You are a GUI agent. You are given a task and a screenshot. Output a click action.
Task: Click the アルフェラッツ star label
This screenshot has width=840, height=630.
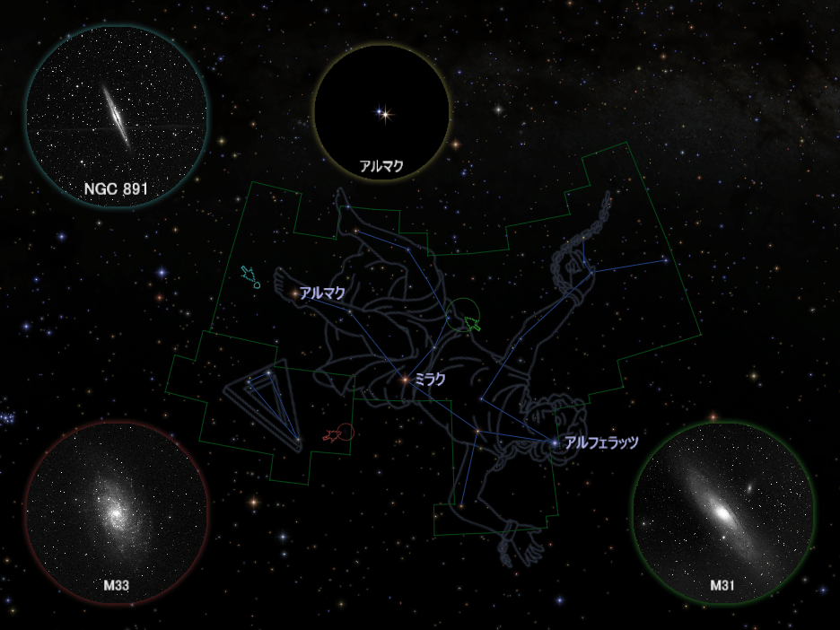point(601,442)
